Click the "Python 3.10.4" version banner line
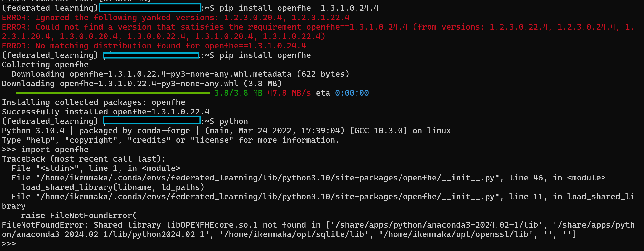Image resolution: width=644 pixels, height=251 pixels. tap(226, 131)
